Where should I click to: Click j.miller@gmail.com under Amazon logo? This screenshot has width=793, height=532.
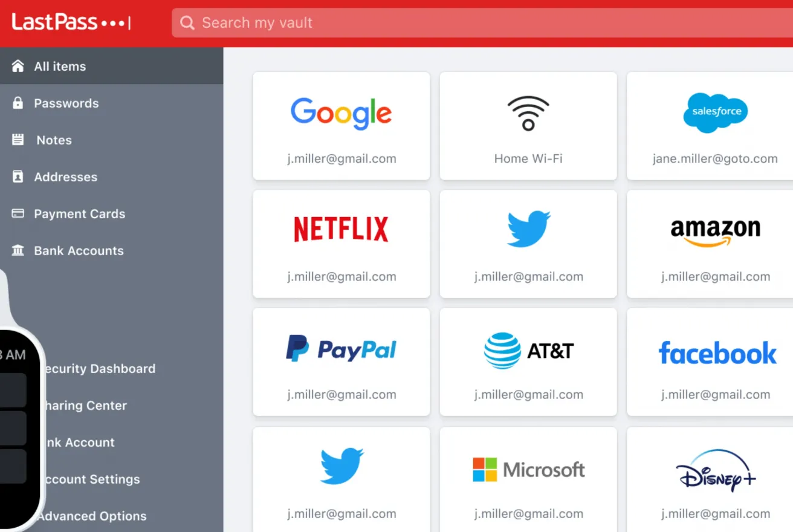[x=716, y=277]
